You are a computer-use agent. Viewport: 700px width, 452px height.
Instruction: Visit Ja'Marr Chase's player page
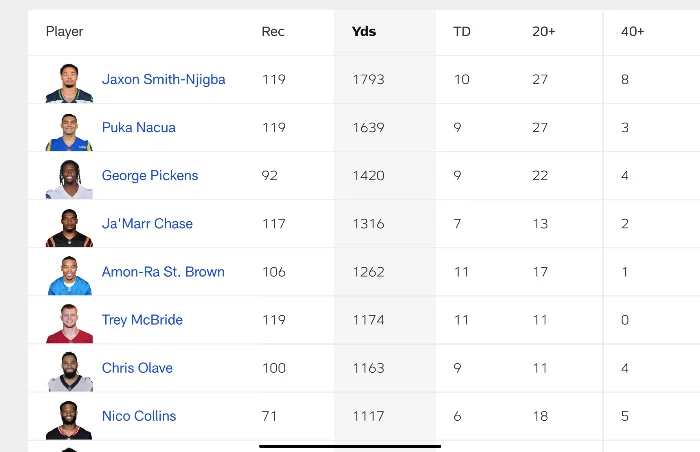pyautogui.click(x=147, y=224)
